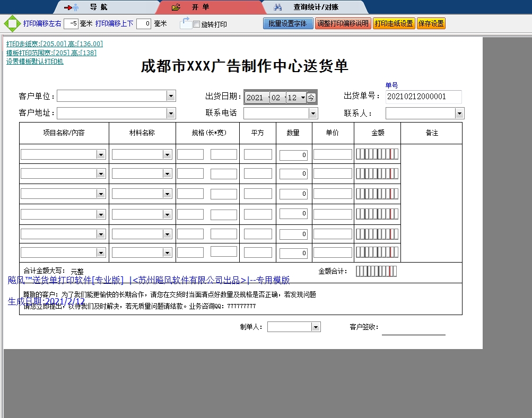Viewport: 532px width, 418px height.
Task: Open the first row 材料名称 dropdown
Action: [168, 154]
